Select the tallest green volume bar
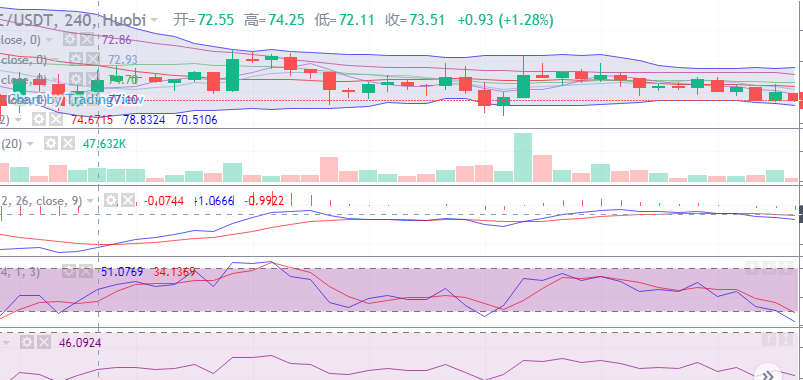Screen dimensions: 803x380 tap(523, 158)
